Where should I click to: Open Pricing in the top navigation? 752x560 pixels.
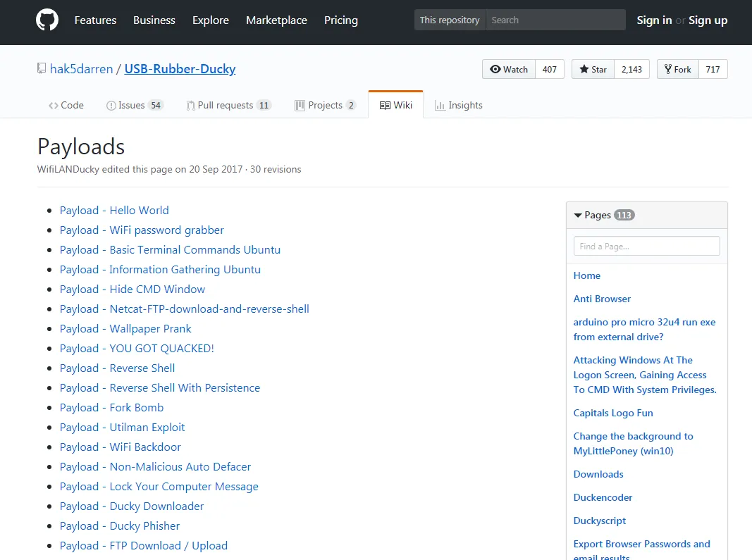click(340, 20)
